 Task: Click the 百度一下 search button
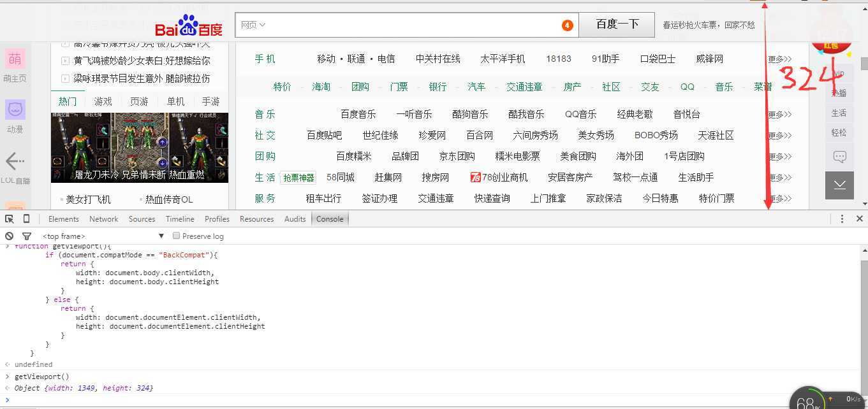pyautogui.click(x=617, y=25)
